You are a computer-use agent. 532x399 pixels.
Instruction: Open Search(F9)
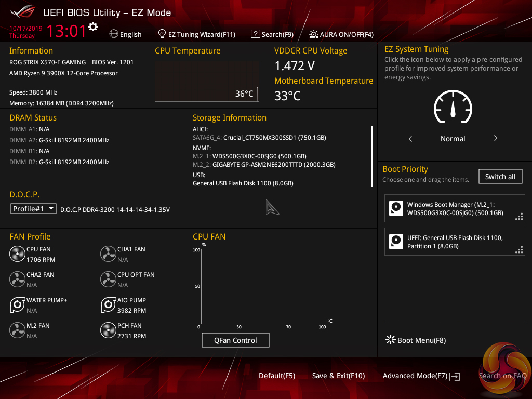tap(272, 34)
